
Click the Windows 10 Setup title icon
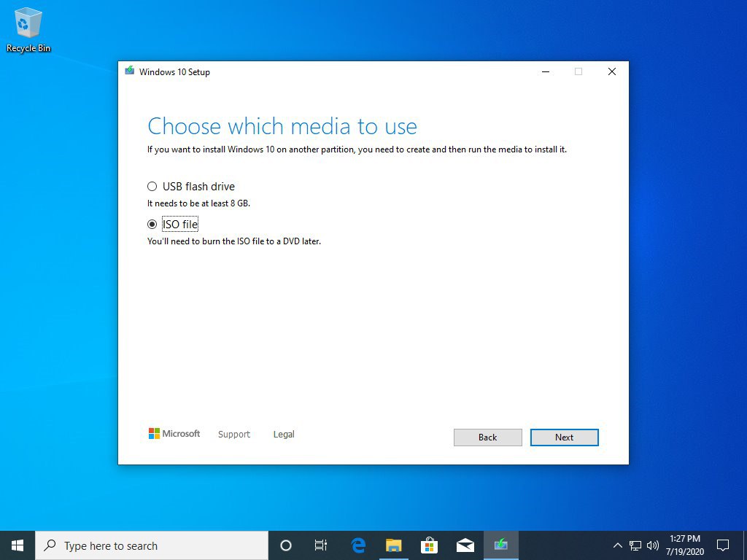(130, 71)
